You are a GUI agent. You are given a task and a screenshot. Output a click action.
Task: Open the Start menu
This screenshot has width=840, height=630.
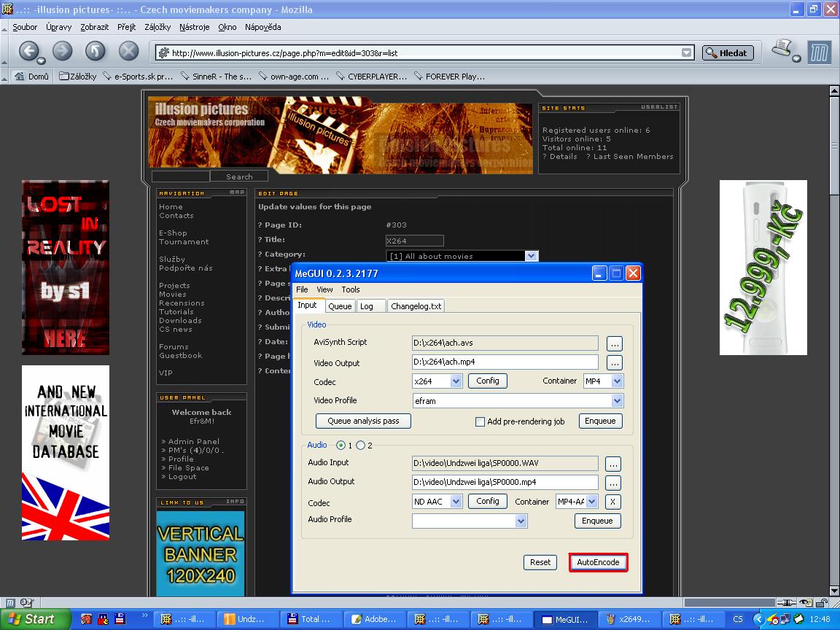pyautogui.click(x=35, y=619)
